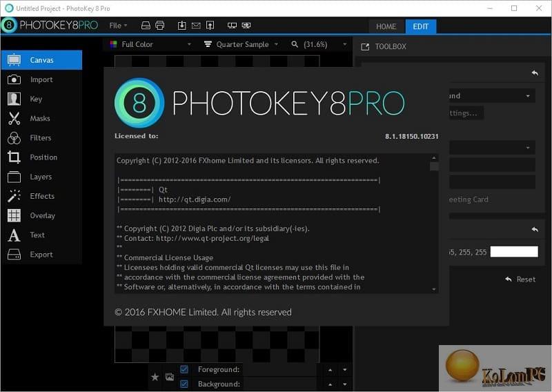
Task: Open the Filters circles icon
Action: coord(14,138)
